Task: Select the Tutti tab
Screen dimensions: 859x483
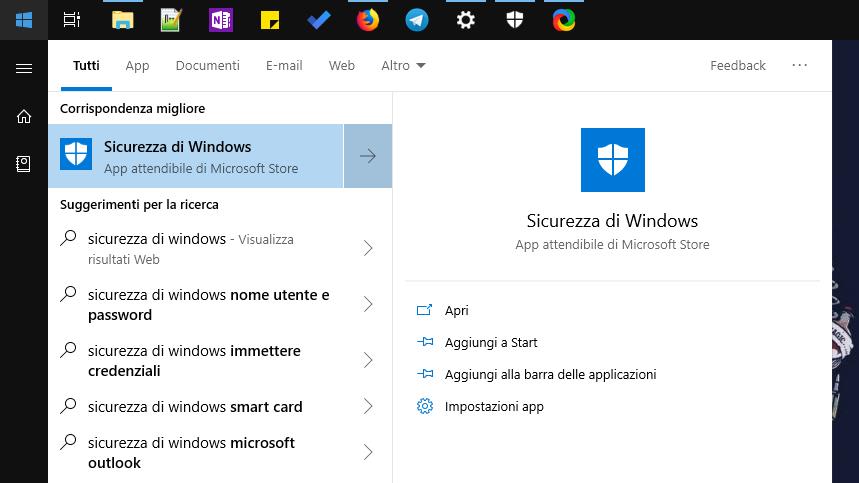Action: click(86, 66)
